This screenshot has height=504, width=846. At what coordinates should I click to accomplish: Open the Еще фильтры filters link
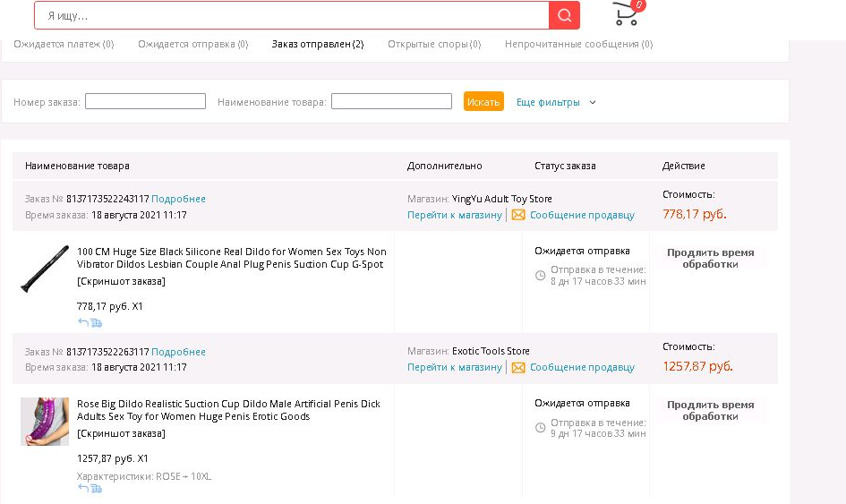(548, 103)
